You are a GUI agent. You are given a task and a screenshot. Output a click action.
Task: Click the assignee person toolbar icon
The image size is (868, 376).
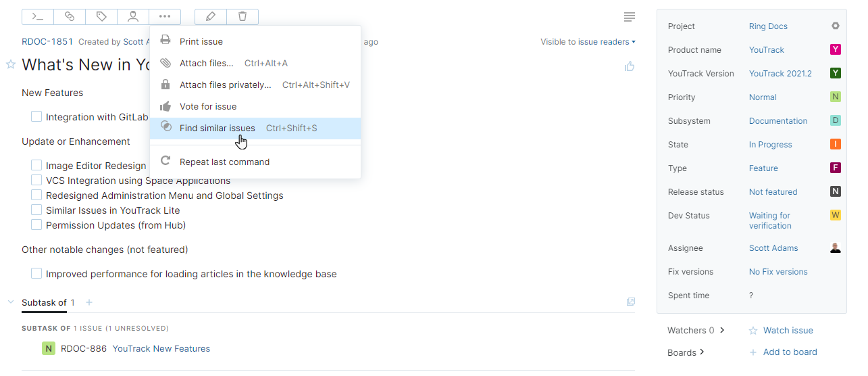click(x=133, y=16)
